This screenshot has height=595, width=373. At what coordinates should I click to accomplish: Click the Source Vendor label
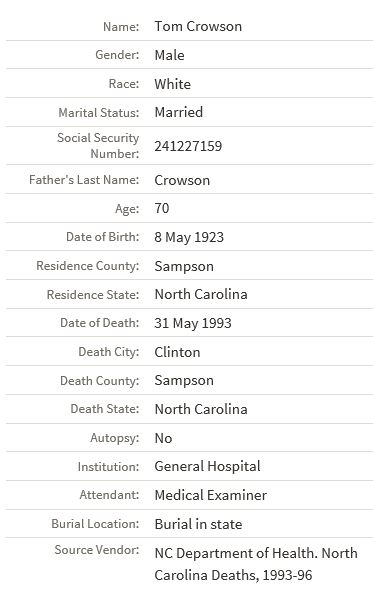click(97, 549)
